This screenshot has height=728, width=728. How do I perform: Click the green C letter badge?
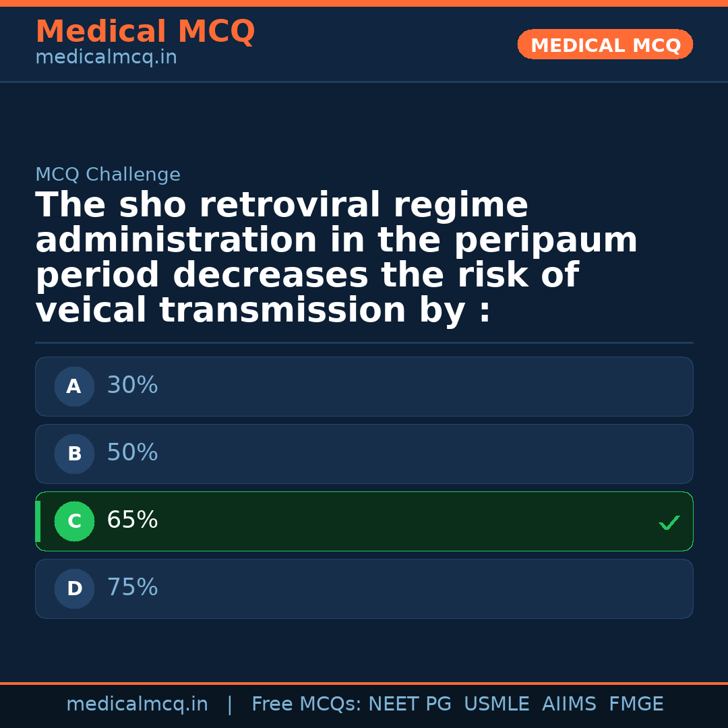pos(74,522)
